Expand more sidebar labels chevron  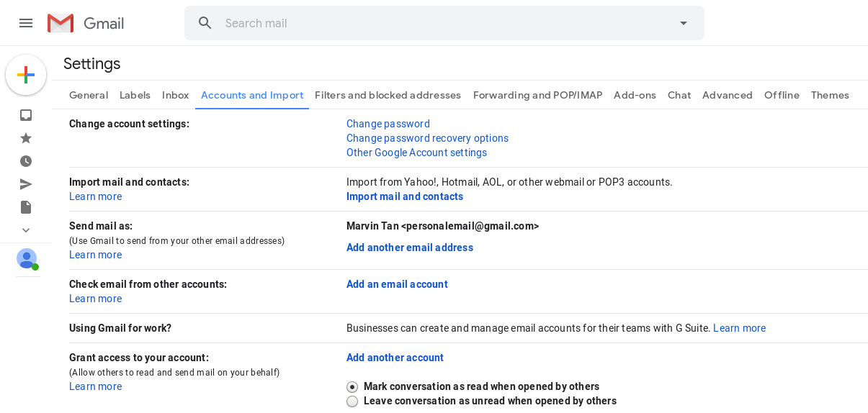(x=26, y=230)
